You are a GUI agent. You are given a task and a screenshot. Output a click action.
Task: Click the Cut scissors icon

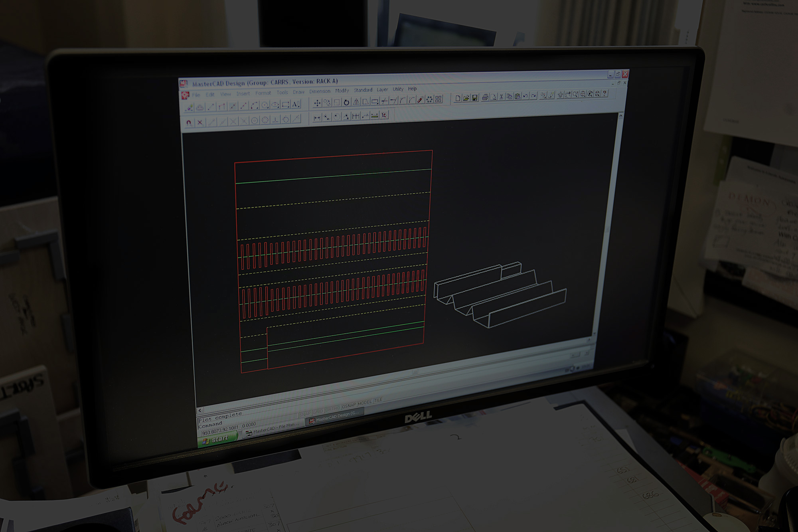click(x=501, y=97)
